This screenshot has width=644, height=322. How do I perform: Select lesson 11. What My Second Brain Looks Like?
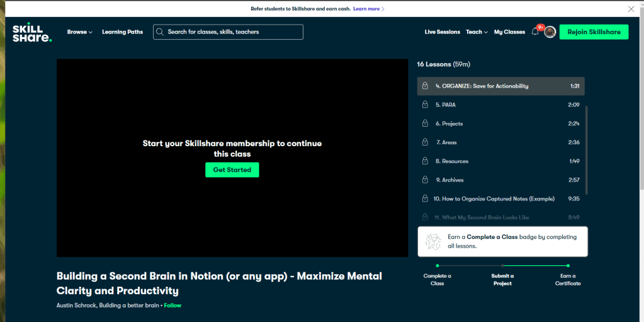point(500,217)
